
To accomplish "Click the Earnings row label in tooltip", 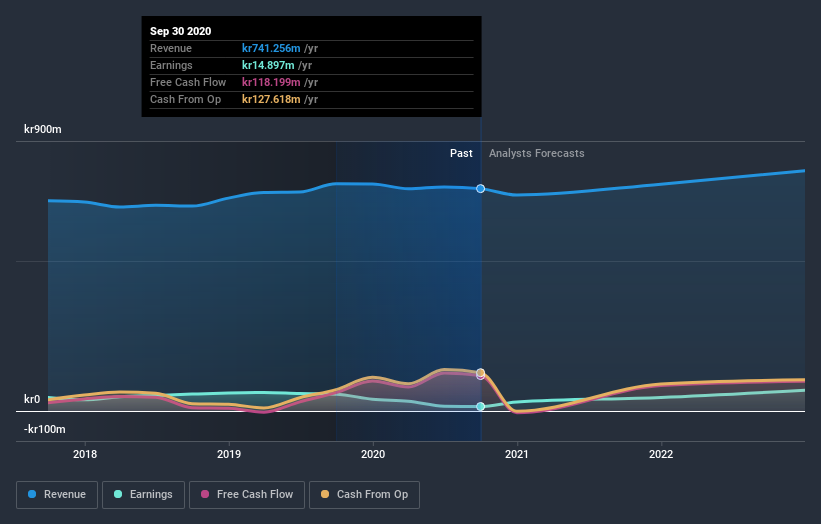I will 171,65.
